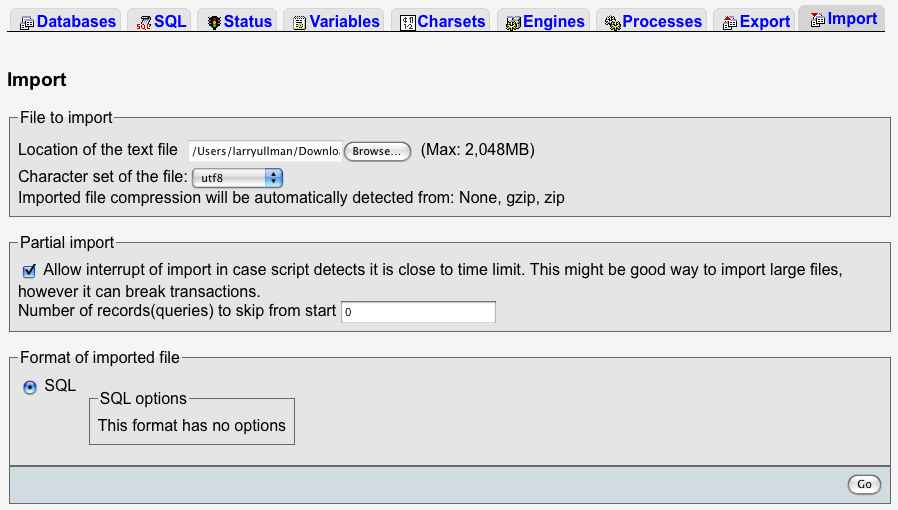Click the Charsets tab icon
This screenshot has width=898, height=510.
(408, 22)
